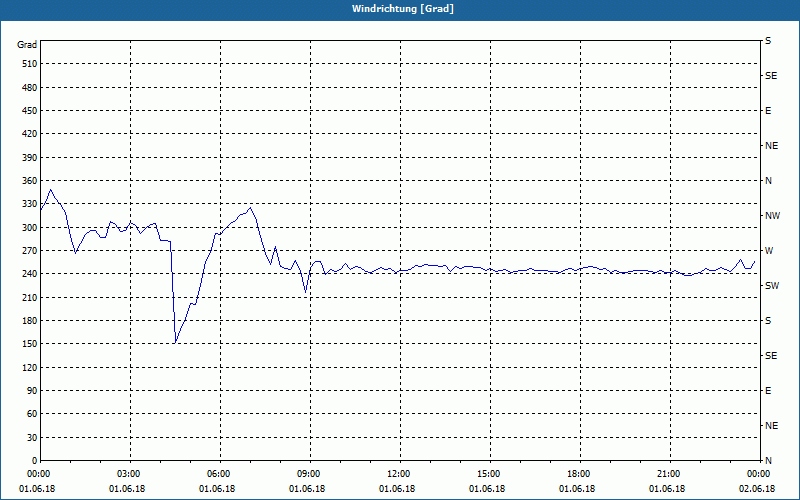Click the 30 y-axis label
Screen dimensions: 800x500
tap(32, 437)
